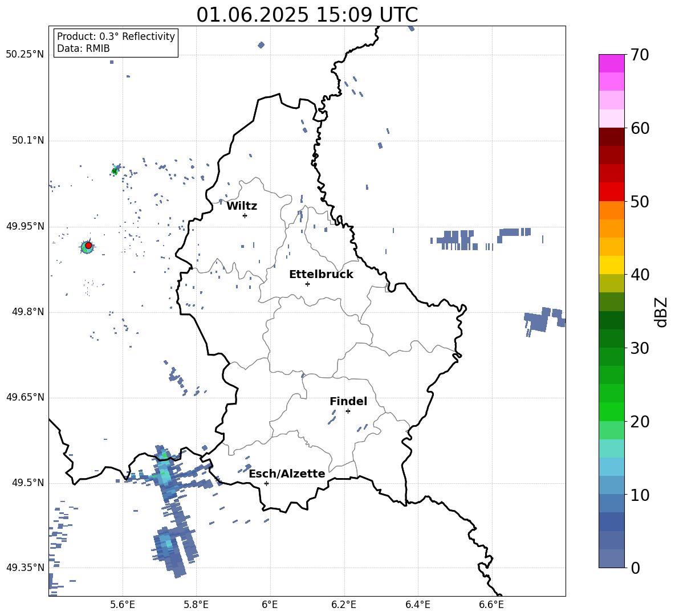
Task: Click the 6.6°E longitude label
Action: tap(491, 605)
